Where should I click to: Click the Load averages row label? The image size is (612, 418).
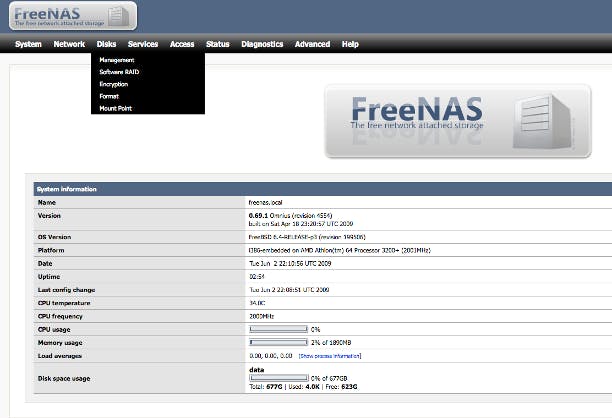click(x=60, y=356)
